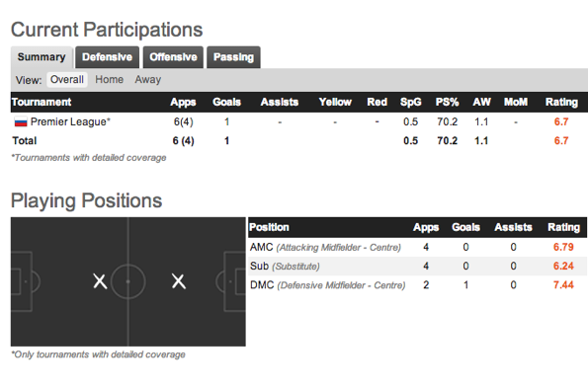Choose the Overall view option

[67, 79]
